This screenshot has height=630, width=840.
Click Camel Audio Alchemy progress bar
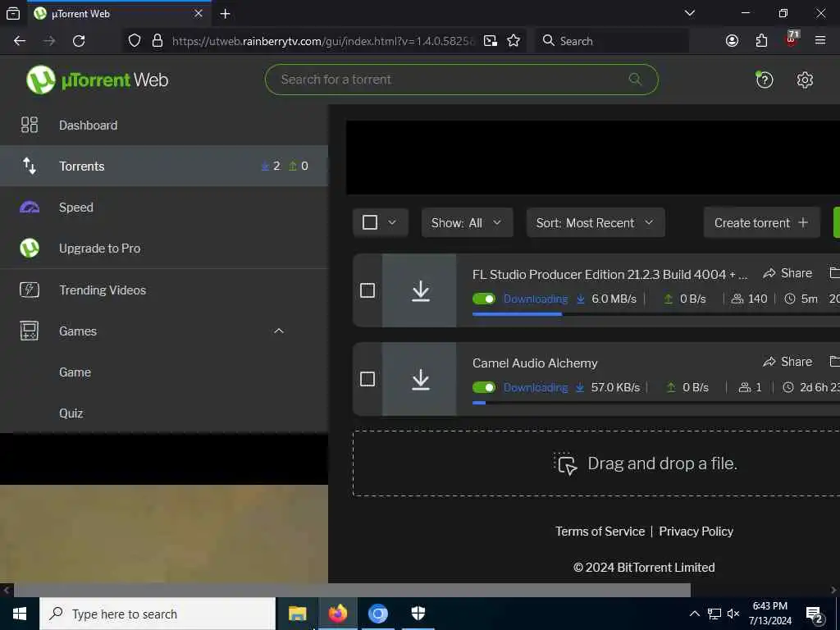tap(656, 402)
